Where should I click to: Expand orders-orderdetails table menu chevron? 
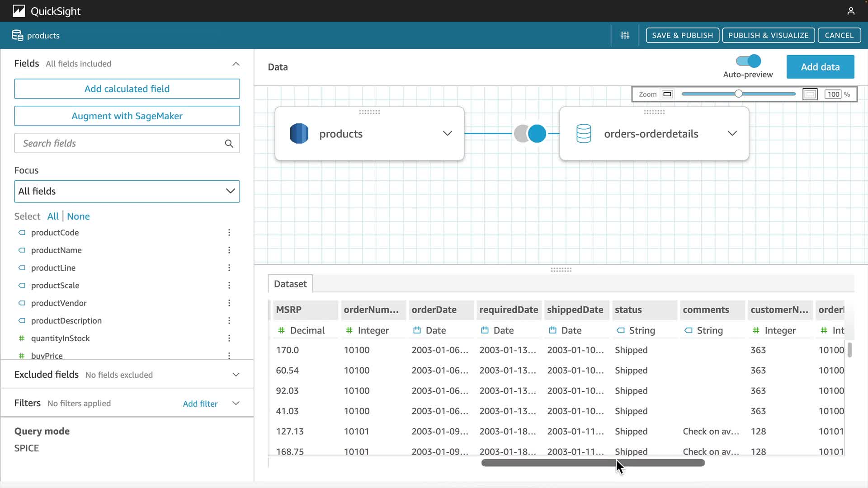[x=732, y=133]
